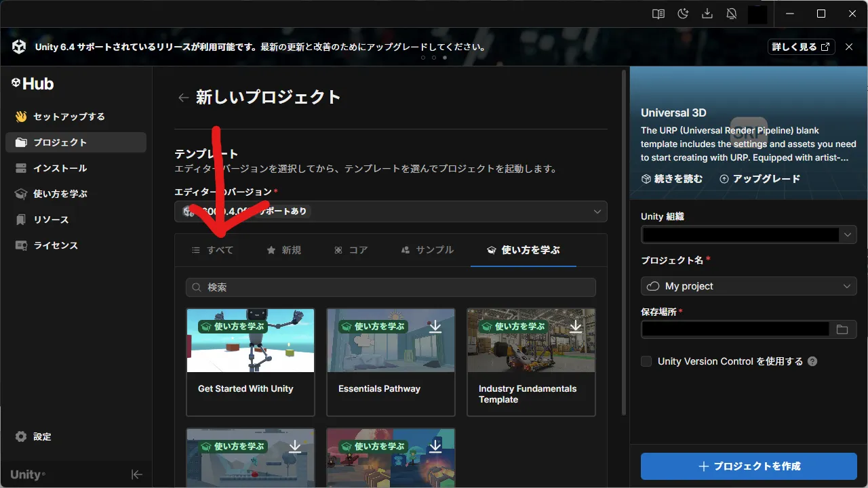Collapse the sidebar using the arrow icon

click(136, 474)
